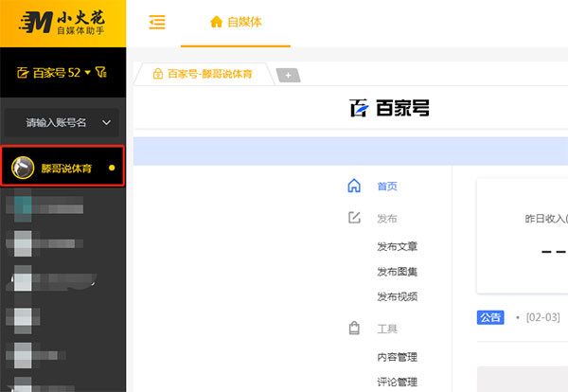Click the bag icon beside 工具
The width and height of the screenshot is (568, 392).
point(354,328)
